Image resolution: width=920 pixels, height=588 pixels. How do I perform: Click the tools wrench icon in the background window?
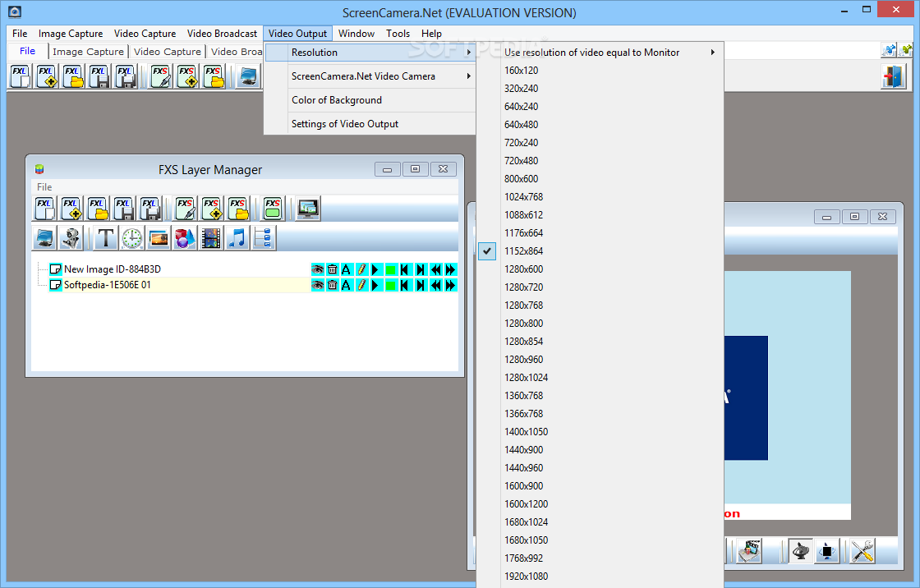coord(862,551)
